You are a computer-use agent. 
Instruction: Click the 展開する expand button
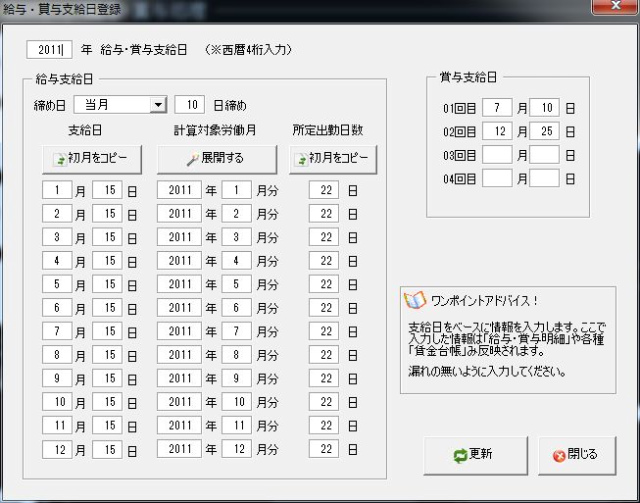(x=217, y=159)
